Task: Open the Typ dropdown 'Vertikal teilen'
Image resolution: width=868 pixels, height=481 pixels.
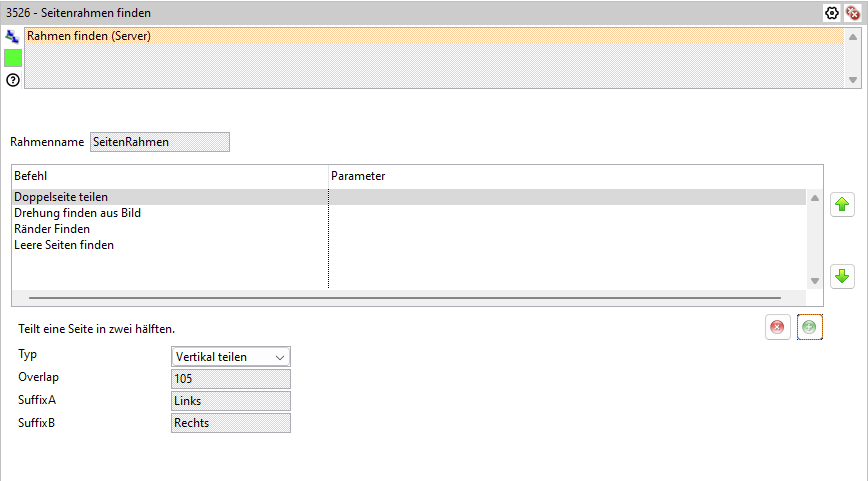Action: (231, 357)
